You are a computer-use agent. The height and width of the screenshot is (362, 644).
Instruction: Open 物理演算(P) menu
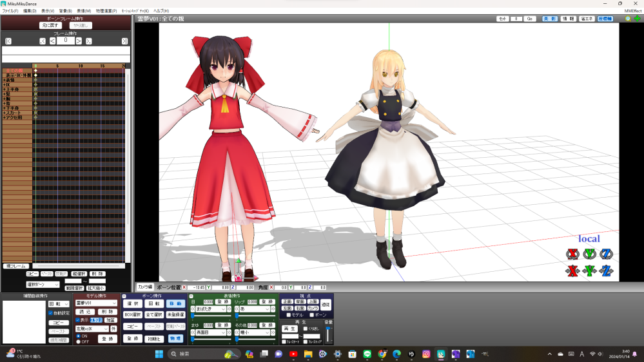click(x=106, y=11)
